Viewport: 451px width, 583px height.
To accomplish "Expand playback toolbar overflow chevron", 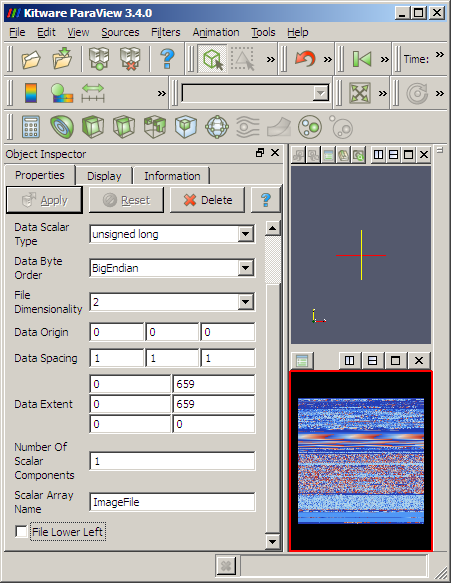I will [384, 59].
